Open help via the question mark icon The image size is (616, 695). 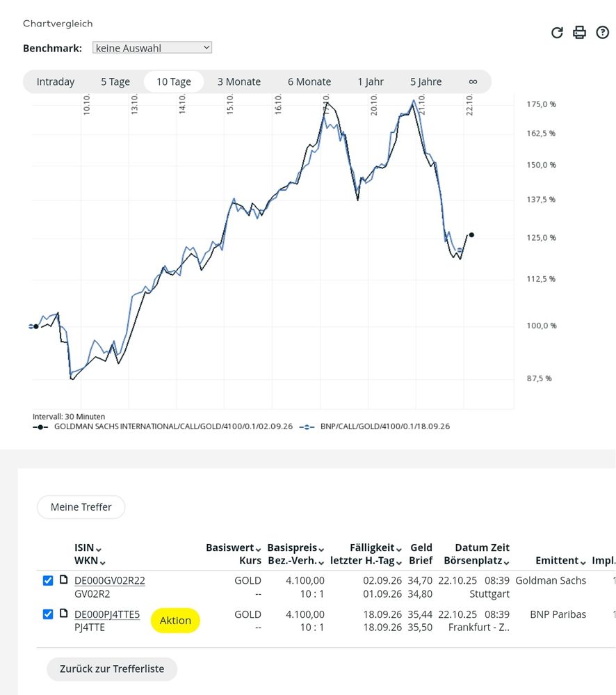click(x=602, y=33)
